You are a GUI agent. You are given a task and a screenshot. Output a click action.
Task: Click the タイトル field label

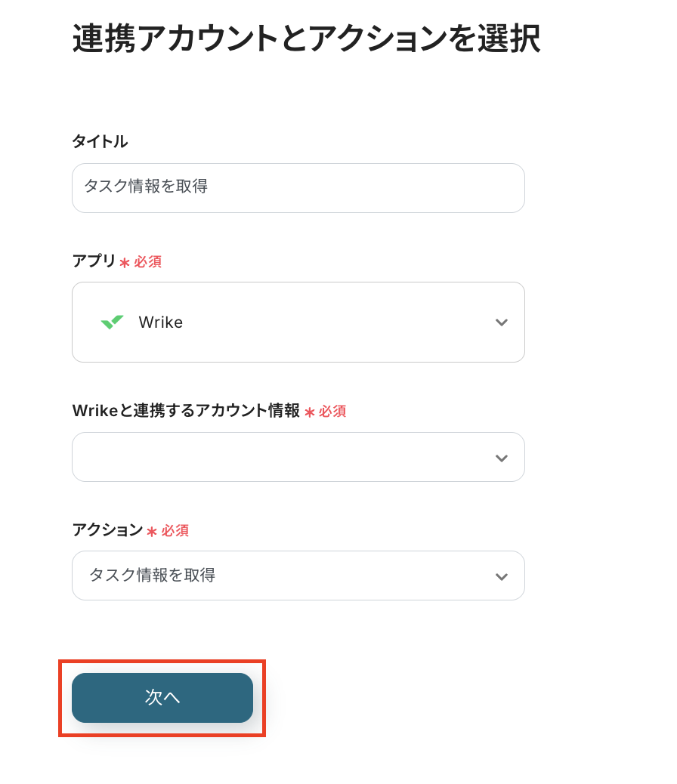click(x=100, y=141)
